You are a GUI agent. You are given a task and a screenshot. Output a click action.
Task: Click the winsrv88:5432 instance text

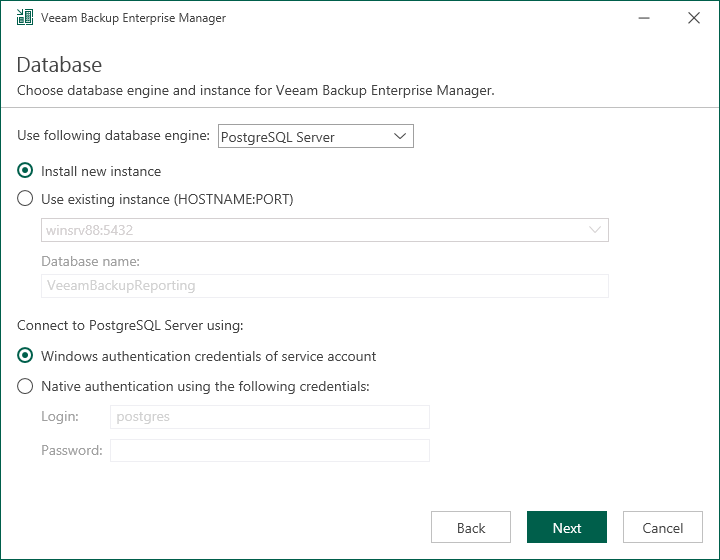[x=90, y=230]
